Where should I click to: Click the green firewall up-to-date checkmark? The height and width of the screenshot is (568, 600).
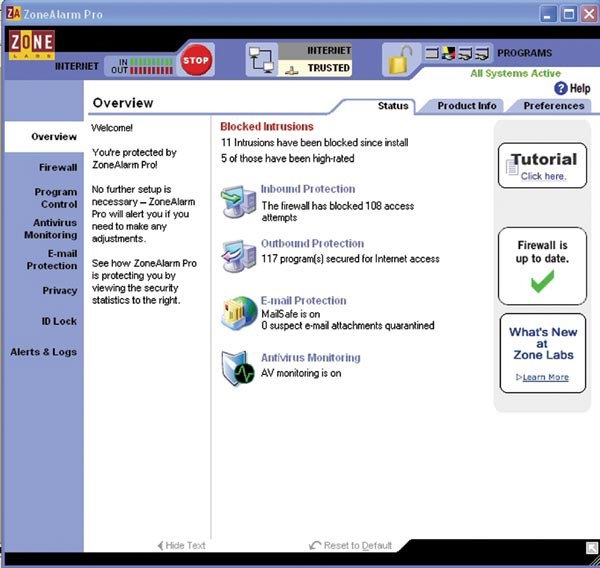tap(542, 281)
